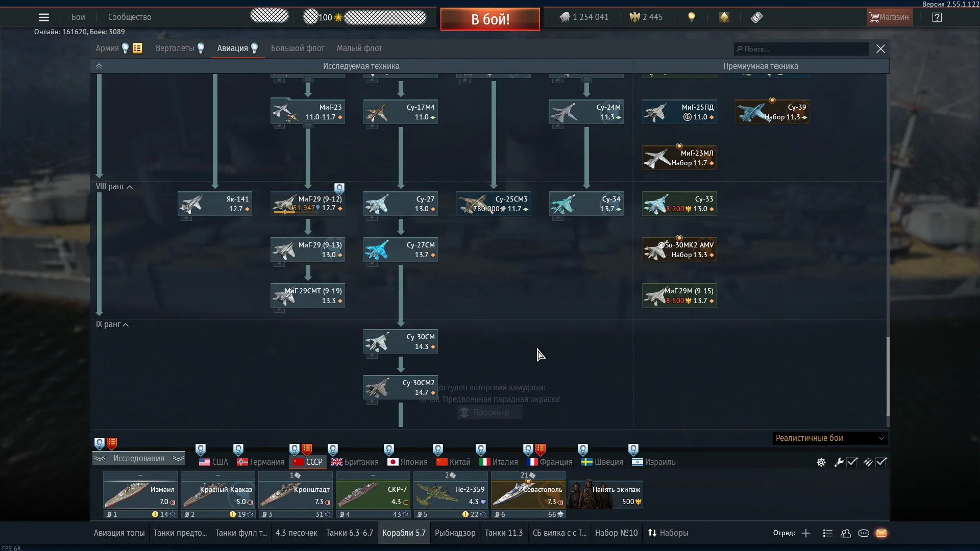Select the Су-27СМ aircraft card
This screenshot has width=980, height=551.
coord(401,249)
